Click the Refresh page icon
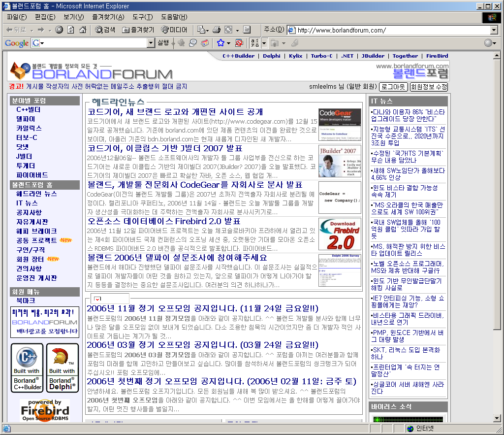The height and width of the screenshot is (435, 504). (71, 30)
